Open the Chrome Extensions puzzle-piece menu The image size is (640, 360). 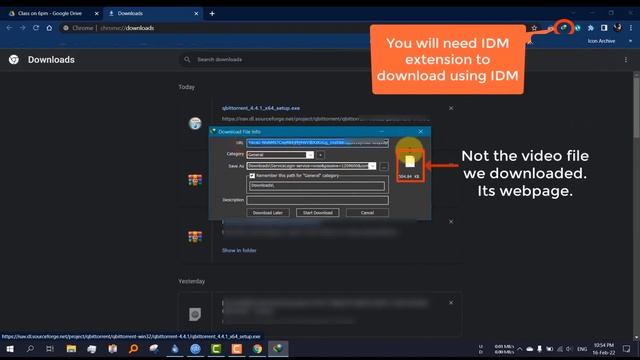click(x=590, y=28)
